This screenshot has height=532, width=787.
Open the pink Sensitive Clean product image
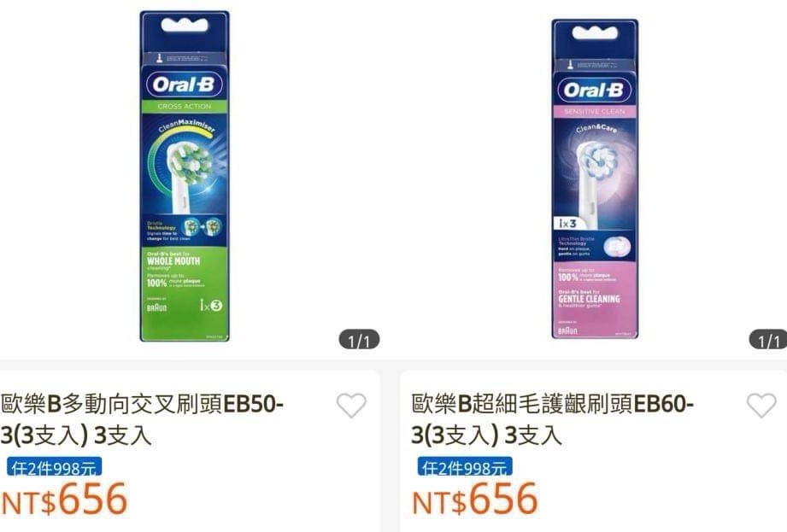point(595,178)
